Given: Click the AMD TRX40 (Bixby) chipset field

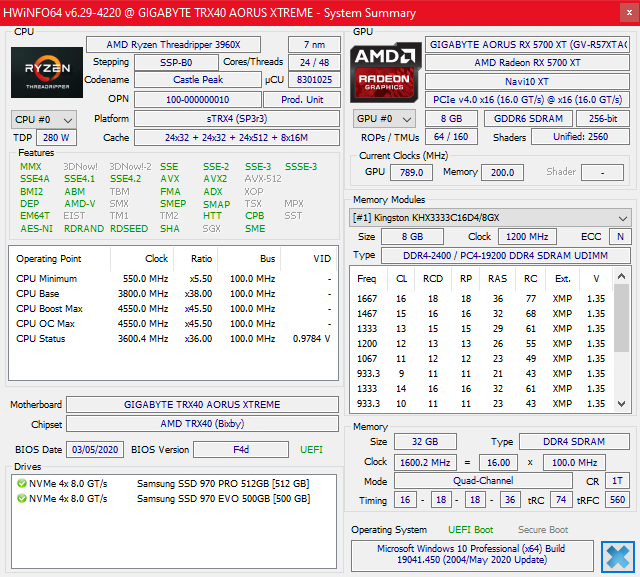Looking at the screenshot, I should [202, 424].
